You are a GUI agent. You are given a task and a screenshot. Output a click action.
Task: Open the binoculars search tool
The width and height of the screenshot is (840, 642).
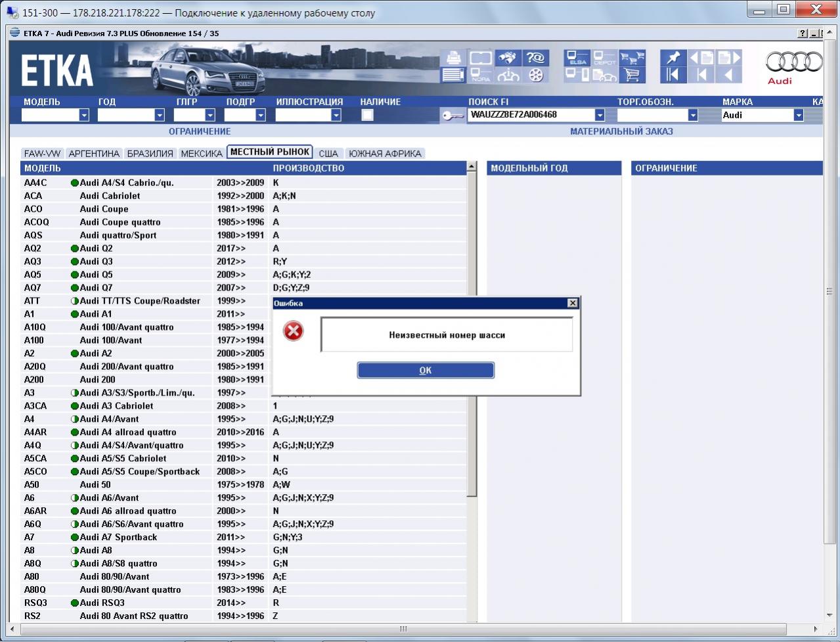(508, 58)
